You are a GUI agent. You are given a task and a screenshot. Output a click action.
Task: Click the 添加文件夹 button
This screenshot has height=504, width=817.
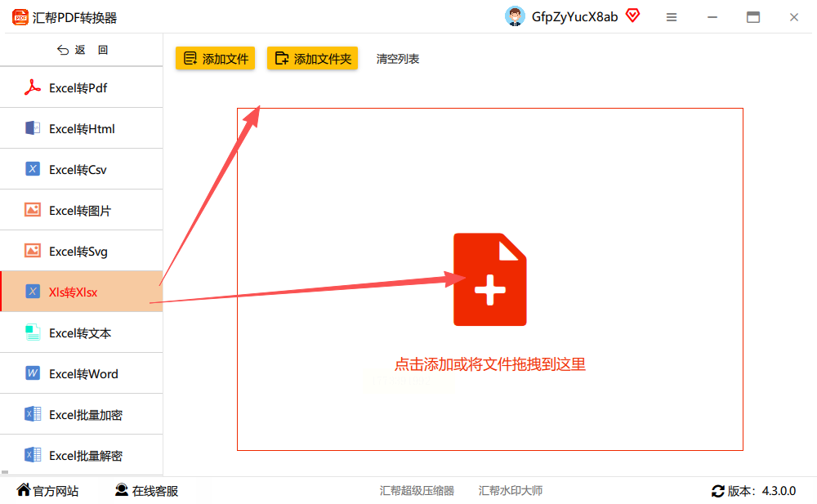(x=313, y=58)
